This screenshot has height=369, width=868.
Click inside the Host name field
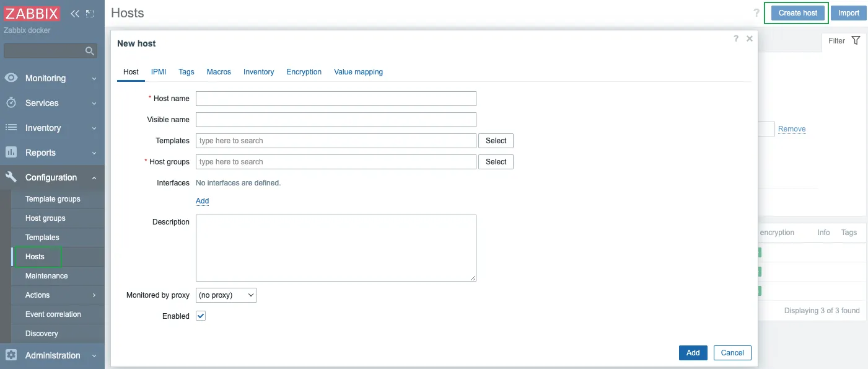(335, 99)
